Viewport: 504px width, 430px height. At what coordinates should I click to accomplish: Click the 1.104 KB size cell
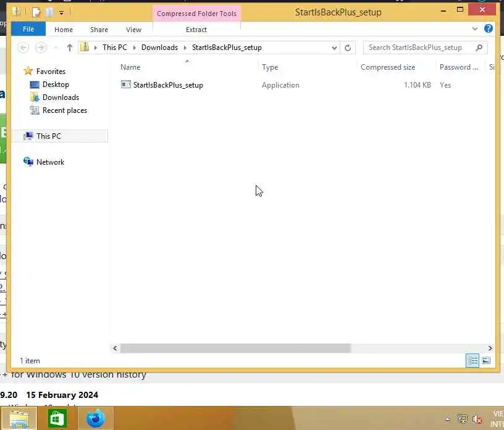[x=417, y=85]
